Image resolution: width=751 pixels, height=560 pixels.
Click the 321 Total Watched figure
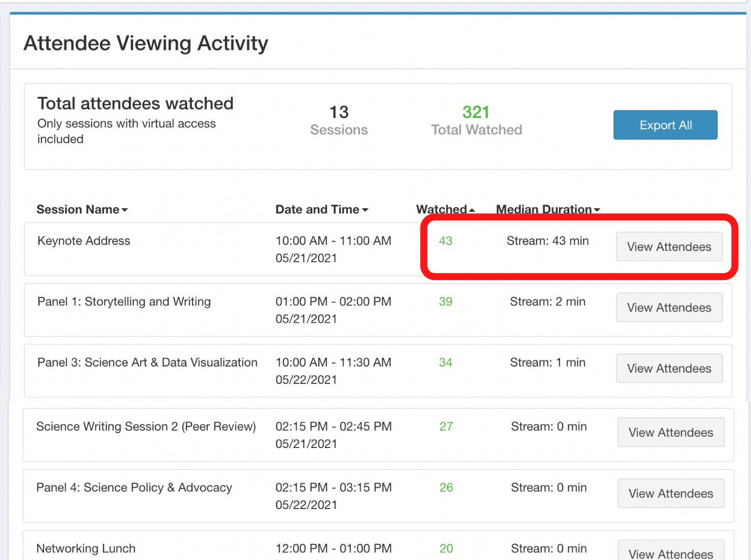pyautogui.click(x=476, y=113)
